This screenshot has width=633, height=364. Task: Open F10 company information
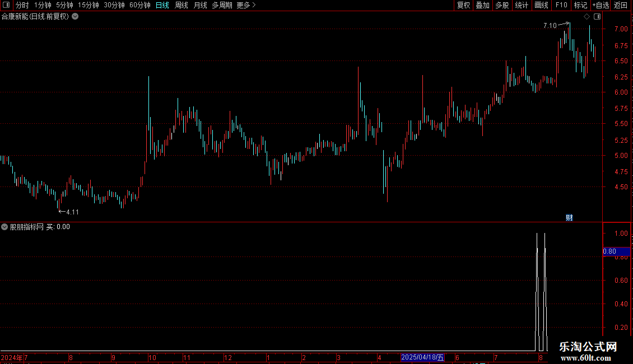tap(561, 5)
